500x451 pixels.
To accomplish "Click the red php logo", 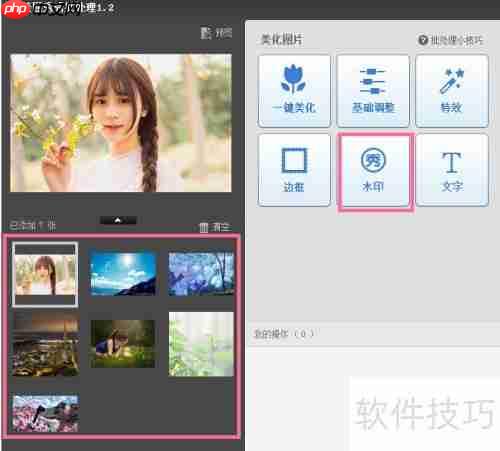I will click(x=15, y=9).
